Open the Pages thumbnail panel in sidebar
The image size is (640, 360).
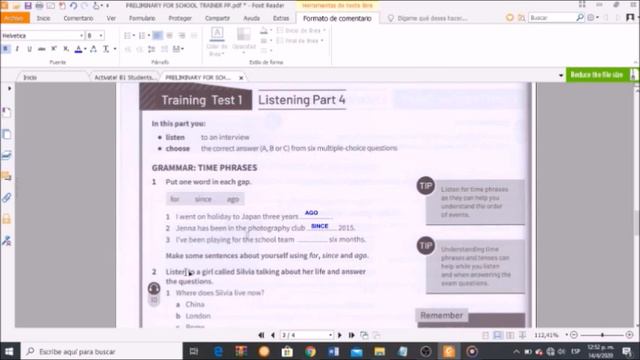pos(7,134)
